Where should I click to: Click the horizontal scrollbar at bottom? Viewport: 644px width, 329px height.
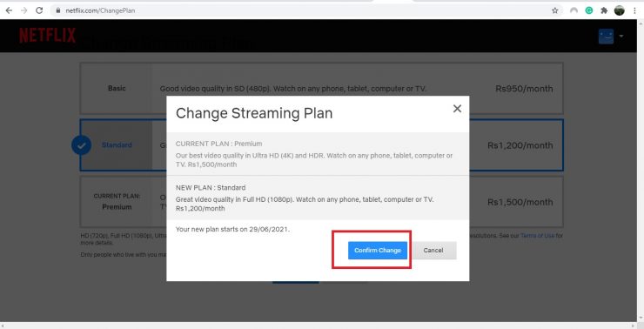(319, 326)
